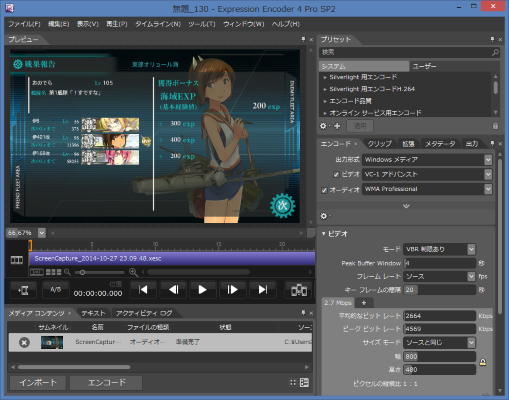This screenshot has width=509, height=400.
Task: Expand more output options chevron
Action: [x=406, y=206]
